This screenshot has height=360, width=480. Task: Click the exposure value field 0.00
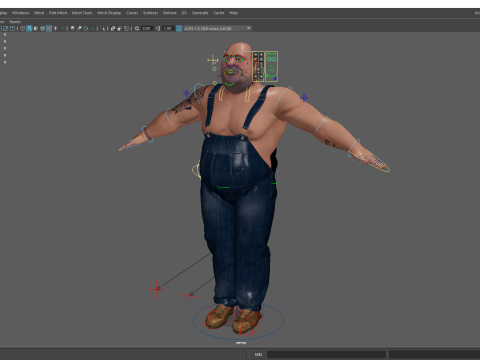click(147, 28)
